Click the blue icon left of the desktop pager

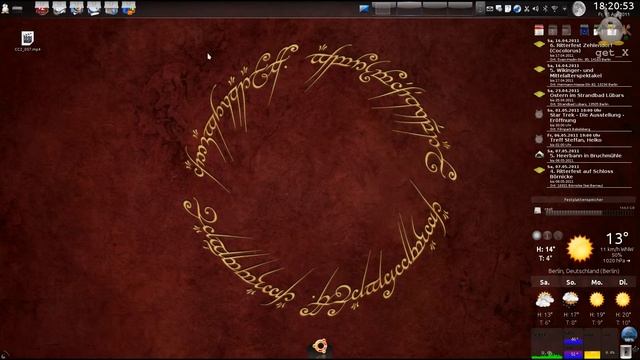[364, 9]
